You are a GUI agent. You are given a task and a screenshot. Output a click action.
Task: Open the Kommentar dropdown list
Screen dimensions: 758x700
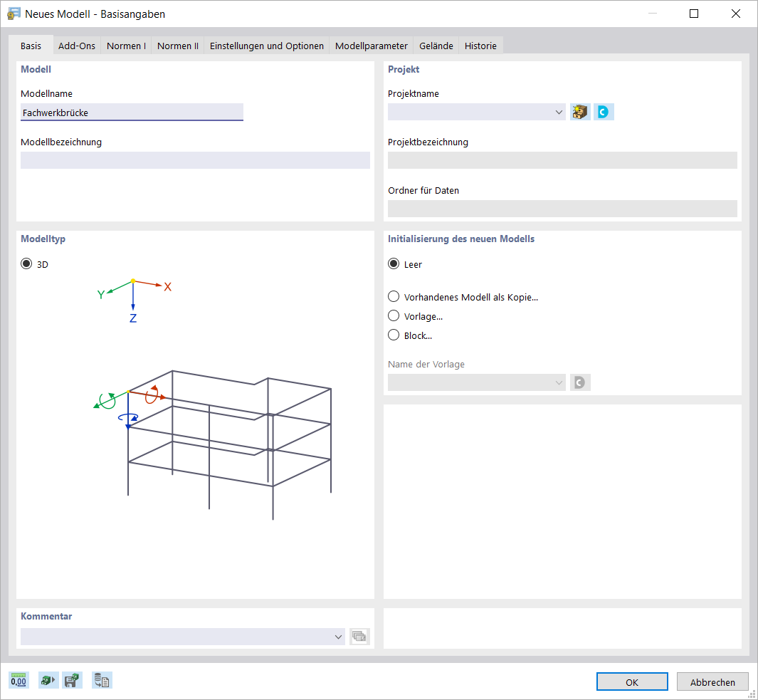(339, 637)
